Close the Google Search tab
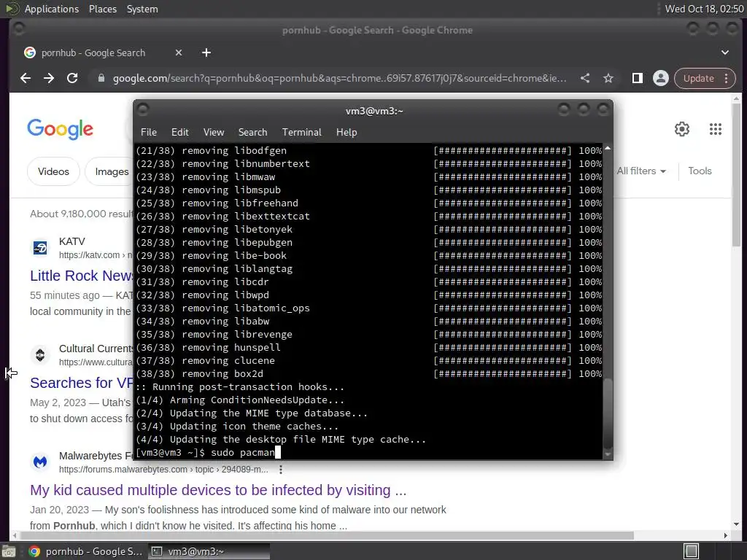The image size is (747, 560). point(179,52)
